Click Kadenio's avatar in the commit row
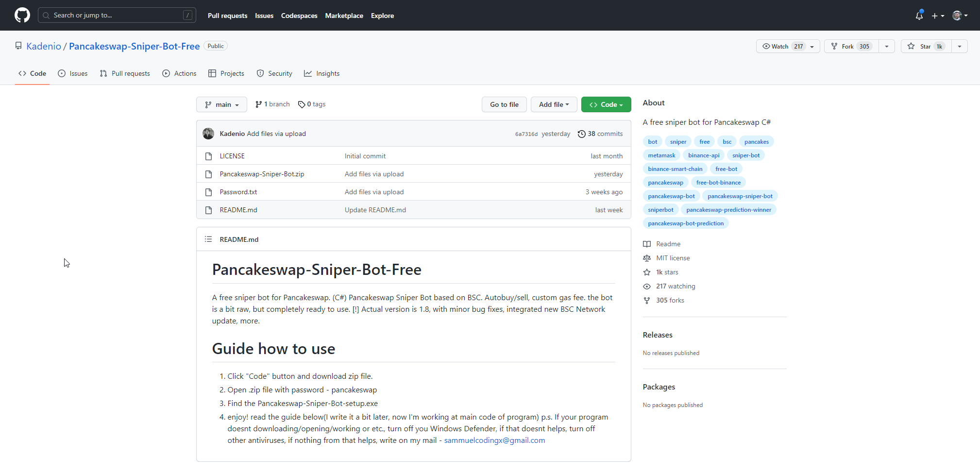Screen dimensions: 980x474 [208, 134]
